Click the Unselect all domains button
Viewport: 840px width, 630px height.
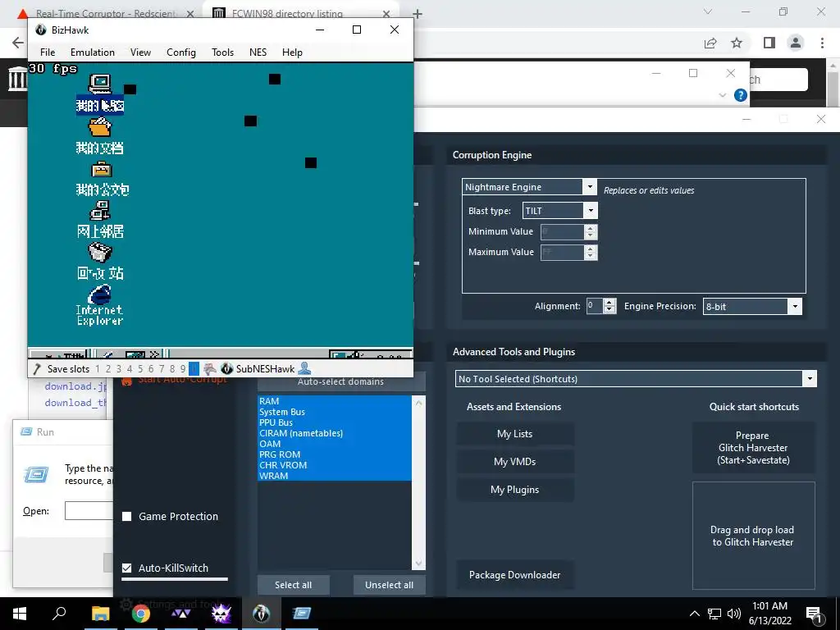[x=389, y=585]
